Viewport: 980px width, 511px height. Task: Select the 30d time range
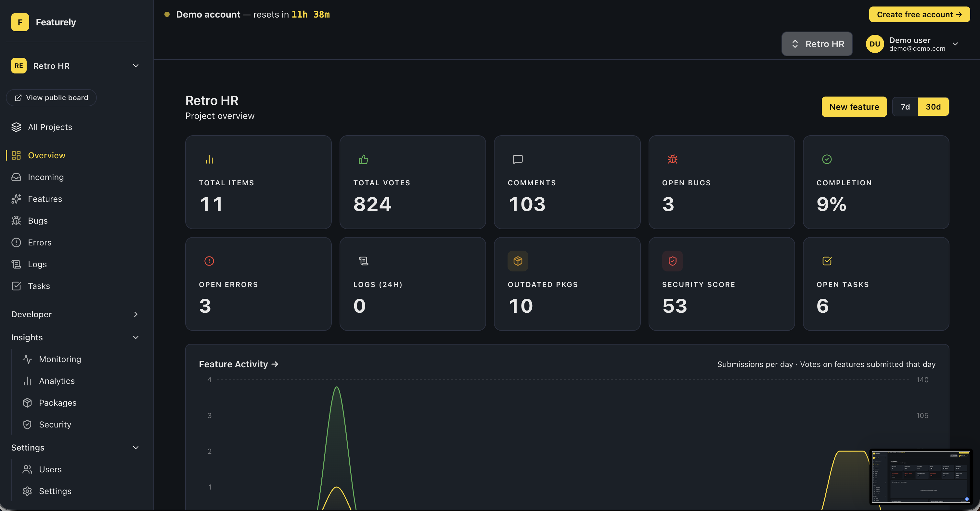click(933, 107)
